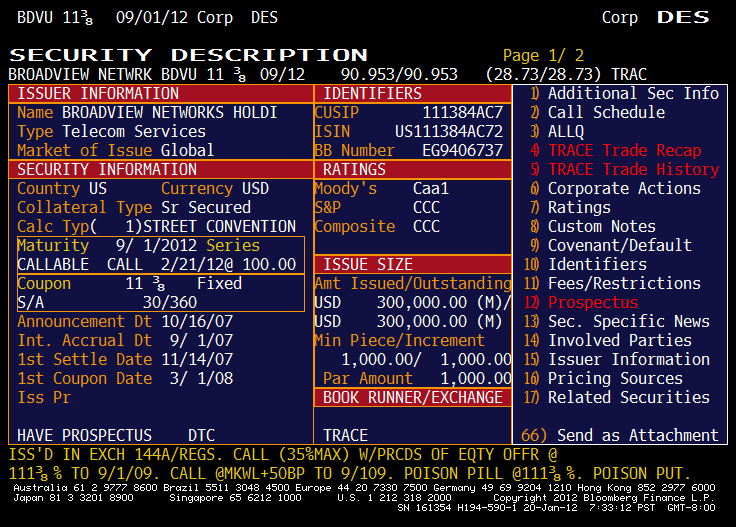Click DTC at panel bottom
The width and height of the screenshot is (736, 527).
(x=201, y=435)
